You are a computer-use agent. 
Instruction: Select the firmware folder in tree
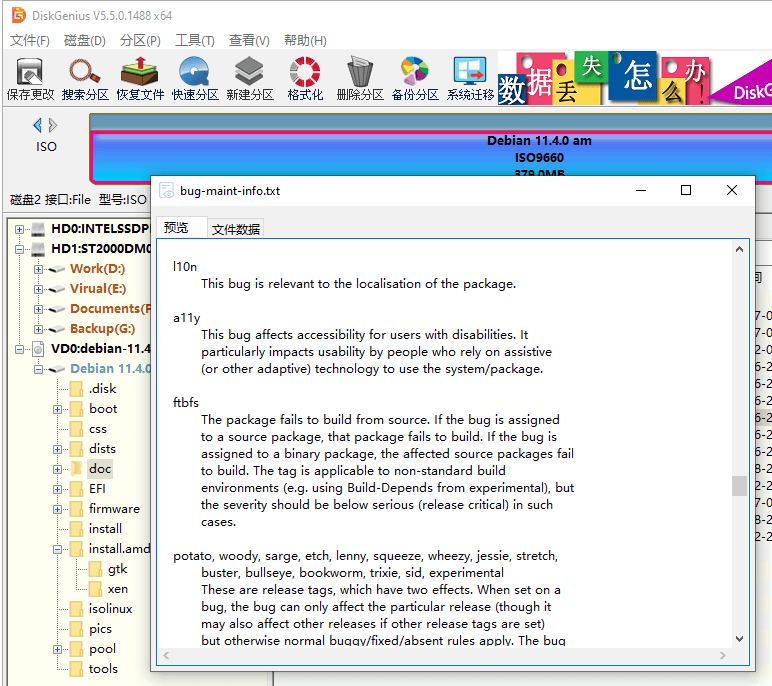click(113, 509)
